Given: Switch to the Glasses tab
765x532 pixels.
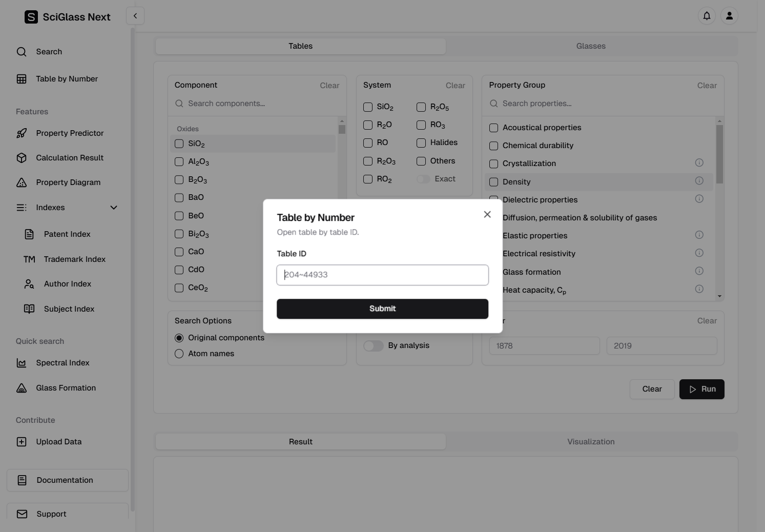Looking at the screenshot, I should pos(591,46).
